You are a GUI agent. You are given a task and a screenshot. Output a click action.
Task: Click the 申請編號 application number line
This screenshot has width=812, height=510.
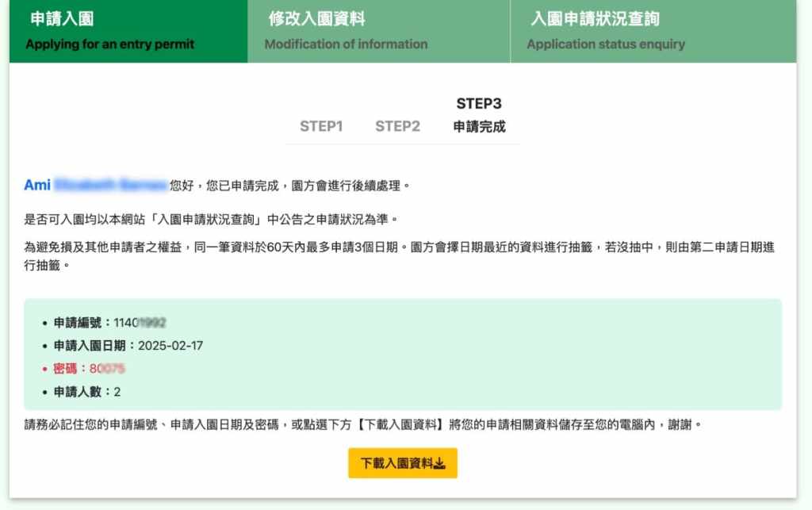coord(109,323)
